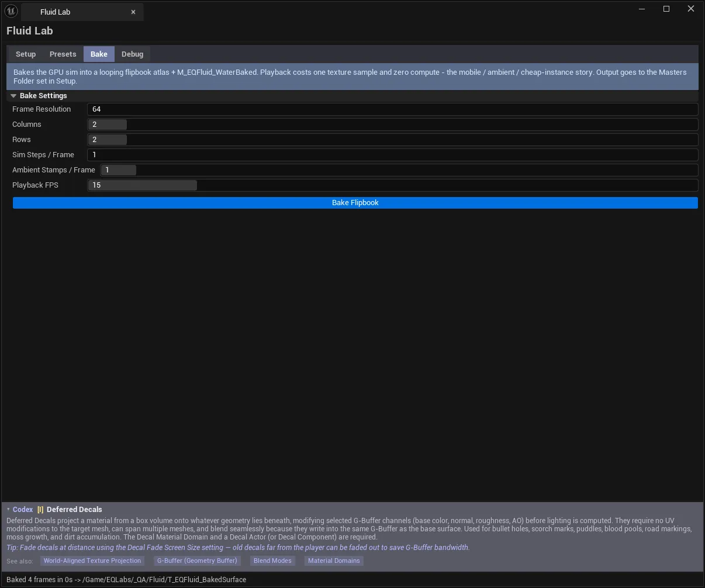
Task: Click the Fluid Lab panel title
Action: click(x=30, y=31)
